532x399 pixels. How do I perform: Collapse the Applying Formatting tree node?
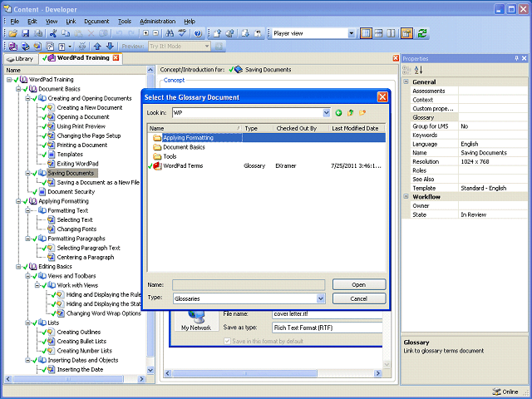[18, 201]
